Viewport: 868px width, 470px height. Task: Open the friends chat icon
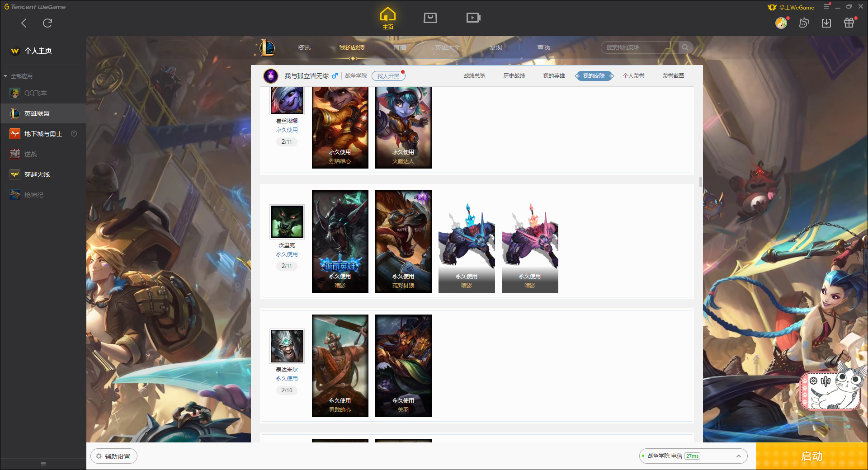click(x=804, y=23)
